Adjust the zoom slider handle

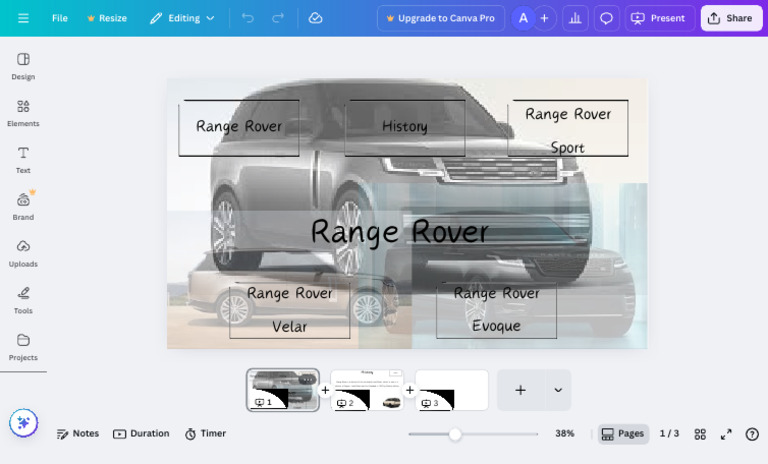point(455,434)
